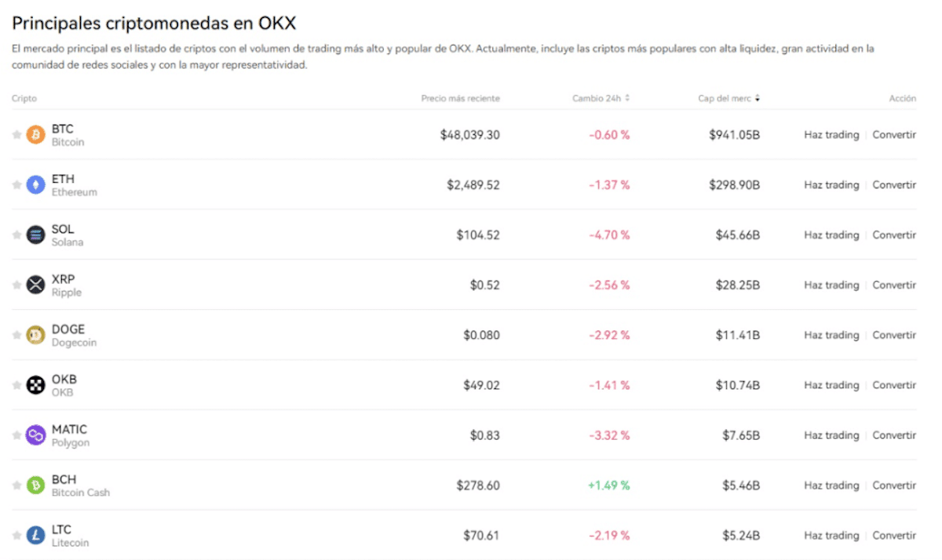The height and width of the screenshot is (560, 942).
Task: Click Convertir on the Ethereum row
Action: pyautogui.click(x=894, y=184)
